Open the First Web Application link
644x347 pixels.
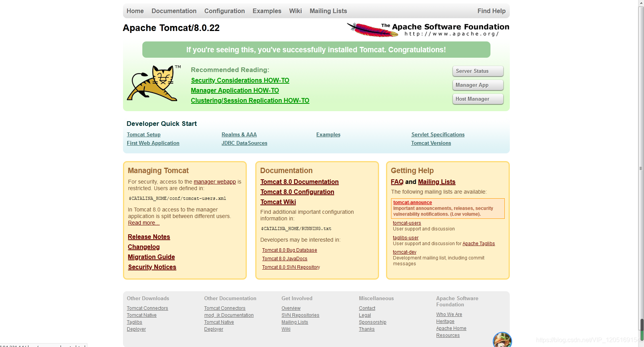[x=153, y=143]
